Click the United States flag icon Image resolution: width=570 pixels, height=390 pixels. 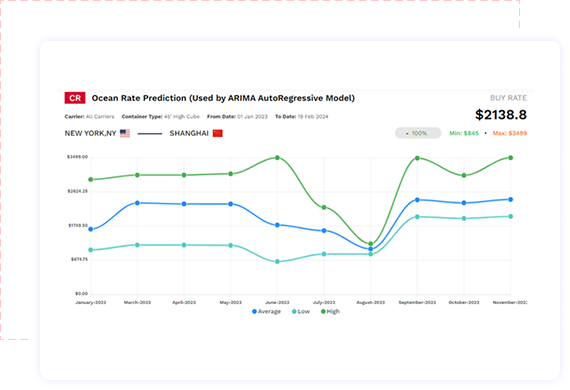[125, 133]
